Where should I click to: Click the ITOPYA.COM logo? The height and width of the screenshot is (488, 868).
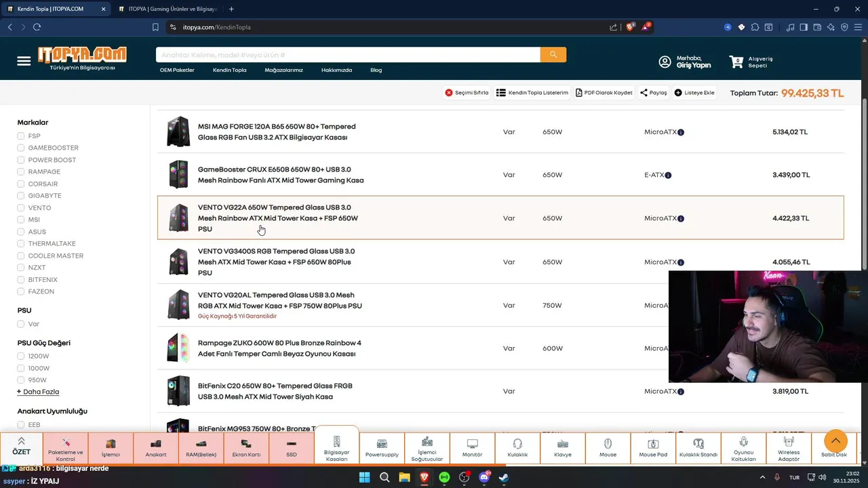click(82, 58)
